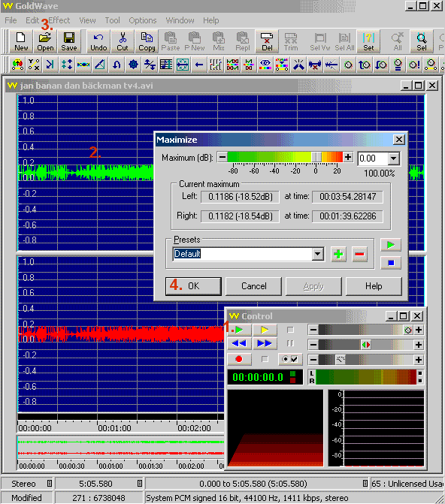Expand the Maximum dB value dropdown
This screenshot has width=445, height=504.
394,158
